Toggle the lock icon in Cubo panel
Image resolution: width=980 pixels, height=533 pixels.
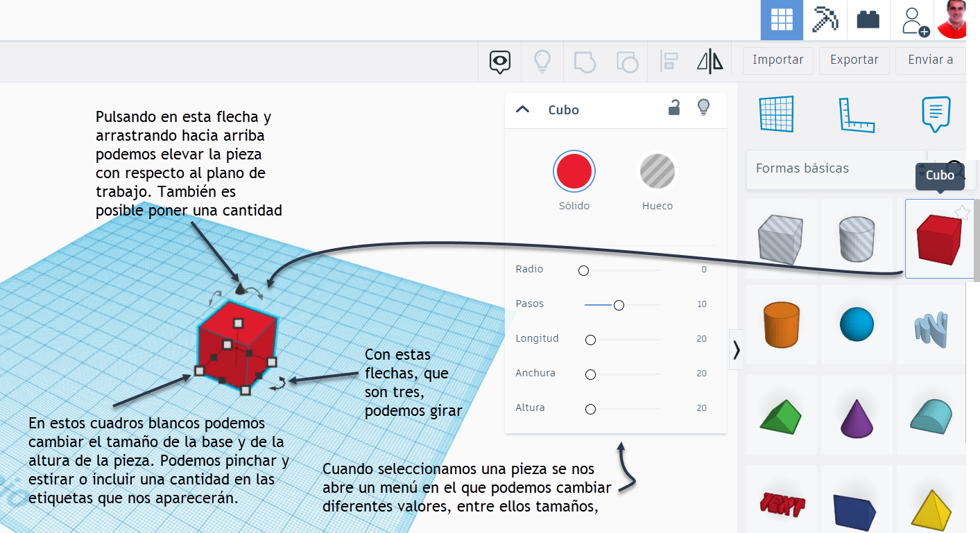coord(673,107)
